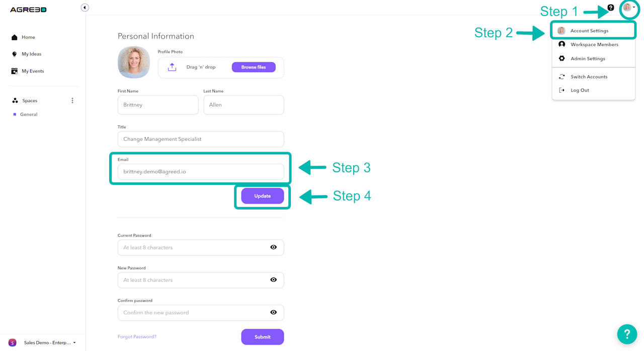Open the Forgot Password link

[x=137, y=337]
